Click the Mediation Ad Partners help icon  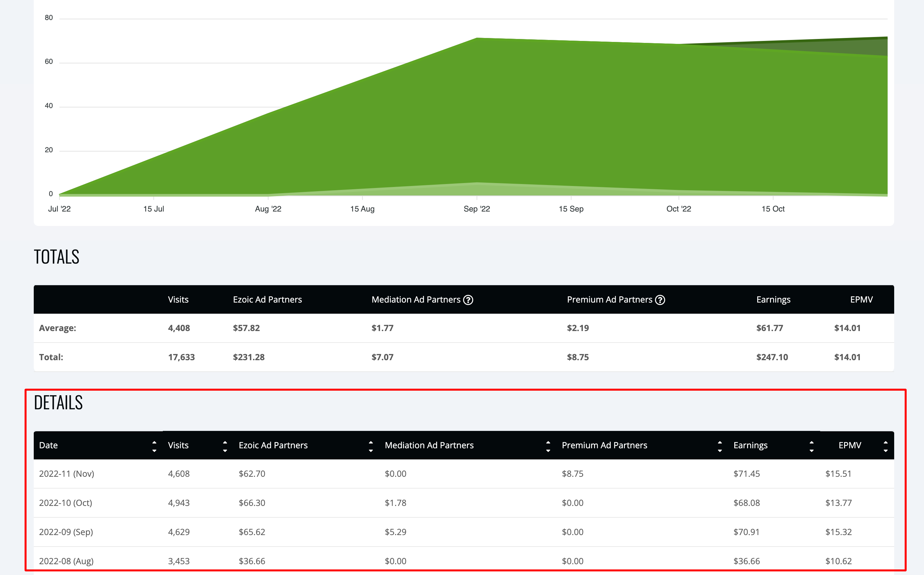point(468,300)
